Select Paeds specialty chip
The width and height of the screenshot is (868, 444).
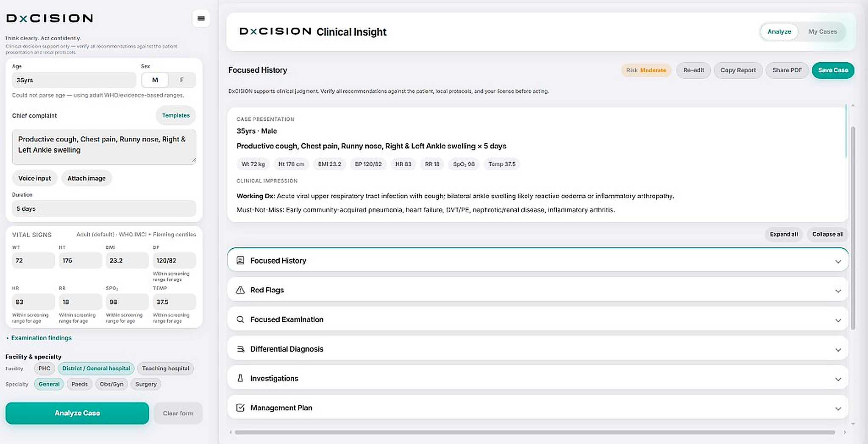click(80, 384)
